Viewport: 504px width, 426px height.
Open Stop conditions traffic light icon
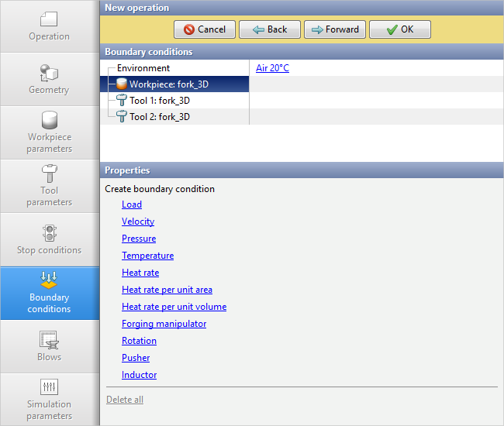coord(49,233)
